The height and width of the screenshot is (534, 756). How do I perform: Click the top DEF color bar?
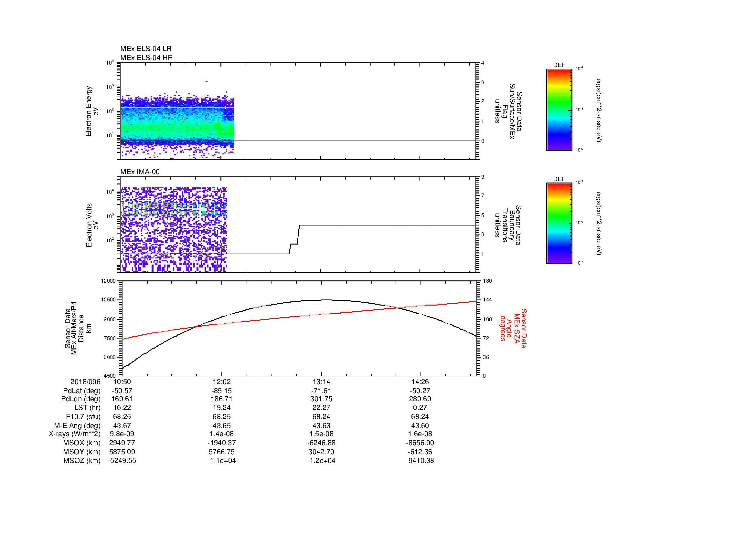[x=559, y=110]
